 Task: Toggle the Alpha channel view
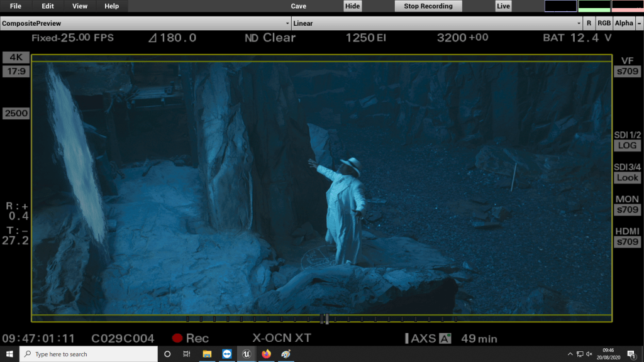click(x=624, y=23)
